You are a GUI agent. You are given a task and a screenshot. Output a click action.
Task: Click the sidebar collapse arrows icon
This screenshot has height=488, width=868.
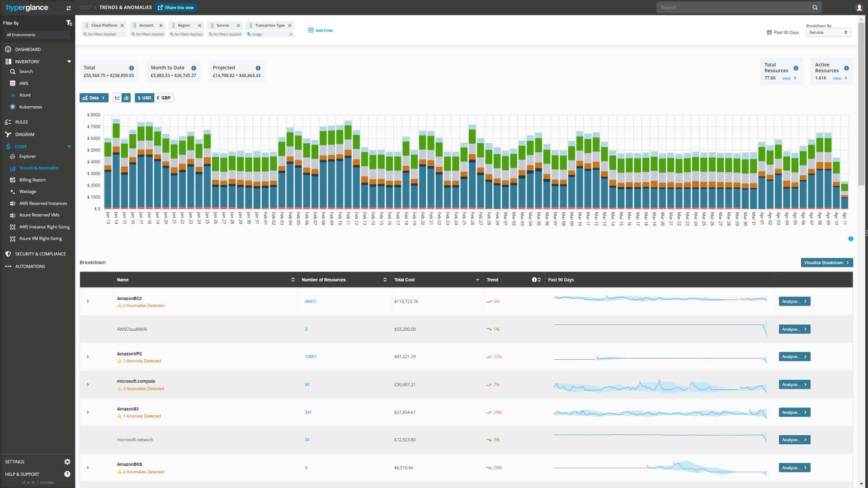(68, 8)
